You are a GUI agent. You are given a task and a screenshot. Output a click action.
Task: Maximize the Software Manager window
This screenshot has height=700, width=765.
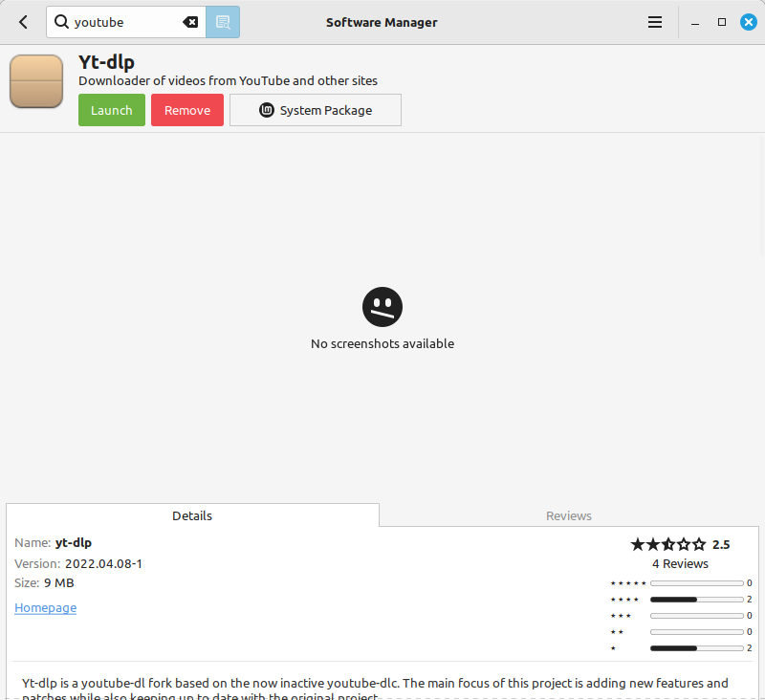(x=722, y=22)
